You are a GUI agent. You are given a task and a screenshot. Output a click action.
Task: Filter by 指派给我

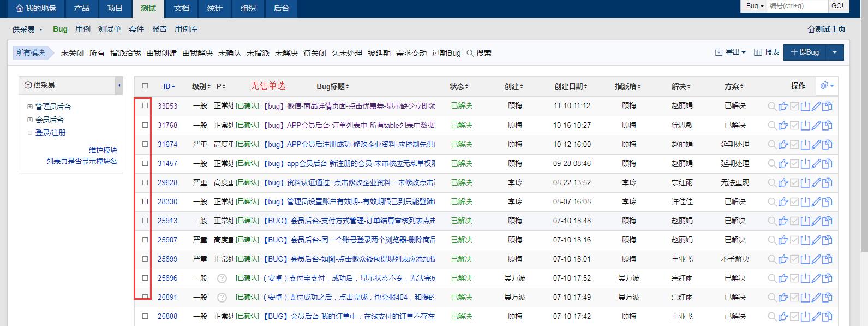click(x=125, y=53)
